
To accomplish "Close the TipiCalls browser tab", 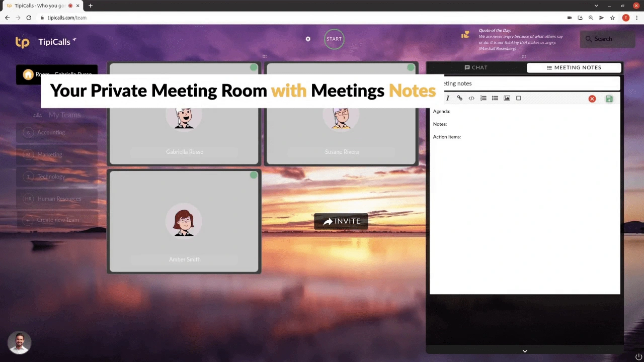I will [78, 6].
